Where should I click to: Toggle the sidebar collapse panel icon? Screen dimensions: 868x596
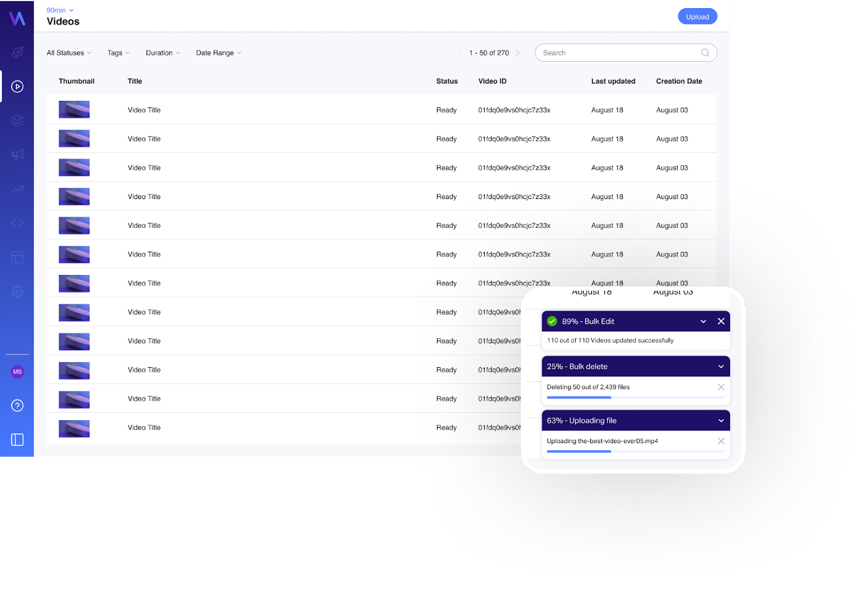[17, 440]
